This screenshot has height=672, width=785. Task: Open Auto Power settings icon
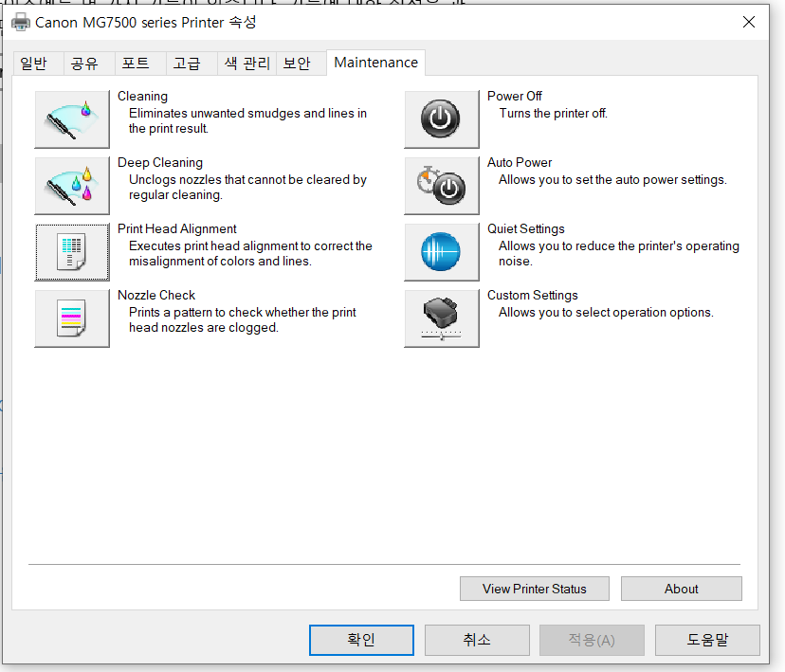click(x=442, y=186)
